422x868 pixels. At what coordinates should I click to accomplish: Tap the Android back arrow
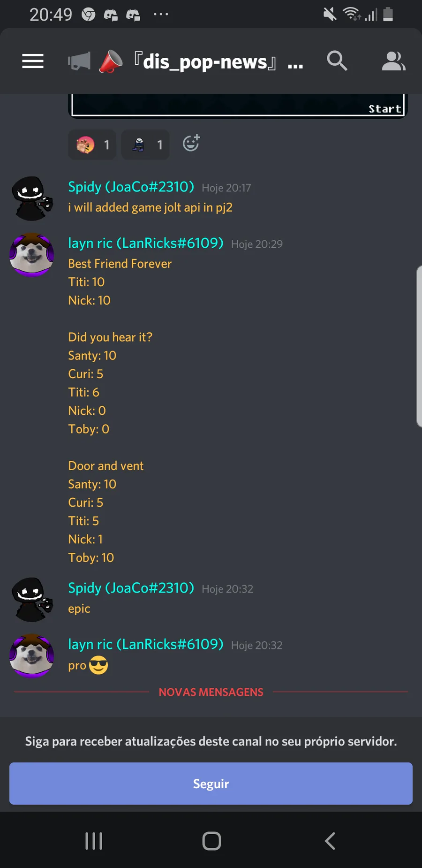(330, 841)
